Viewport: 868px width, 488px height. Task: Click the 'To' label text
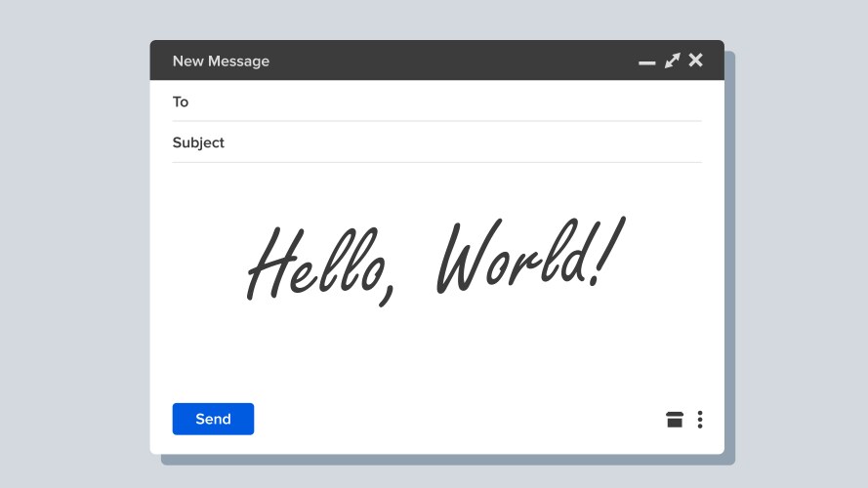[x=181, y=102]
